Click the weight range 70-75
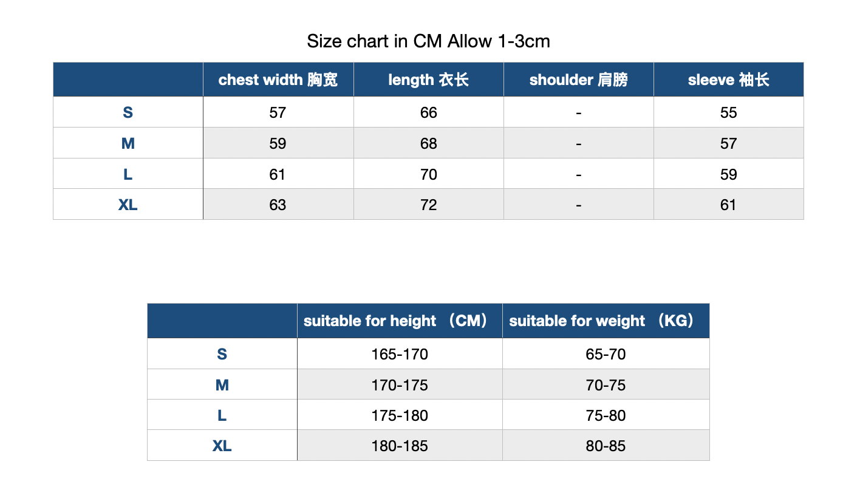The width and height of the screenshot is (860, 504). (x=606, y=385)
